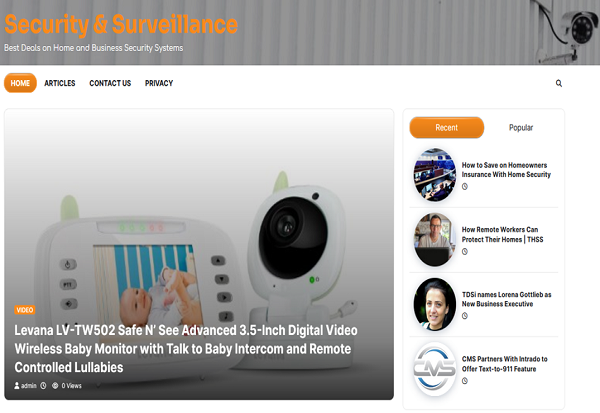Click the admin author user icon

tap(17, 385)
